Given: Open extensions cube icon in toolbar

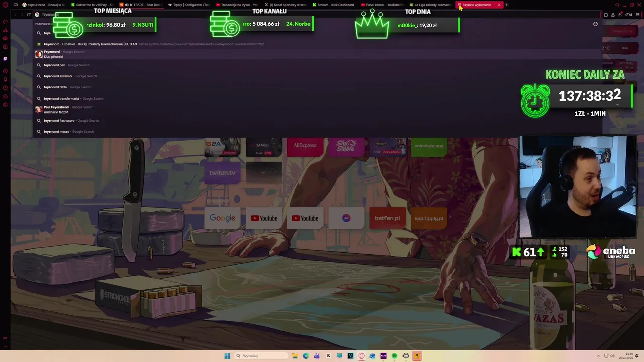Looking at the screenshot, I should [x=606, y=15].
